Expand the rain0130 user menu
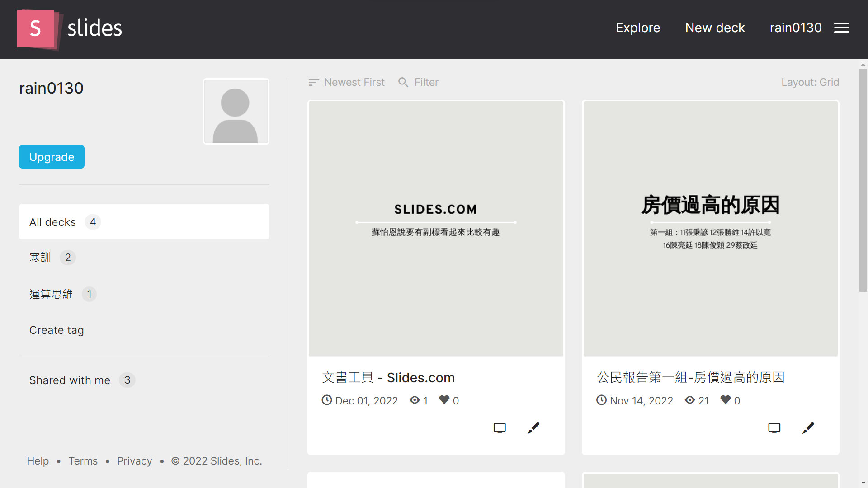 795,28
